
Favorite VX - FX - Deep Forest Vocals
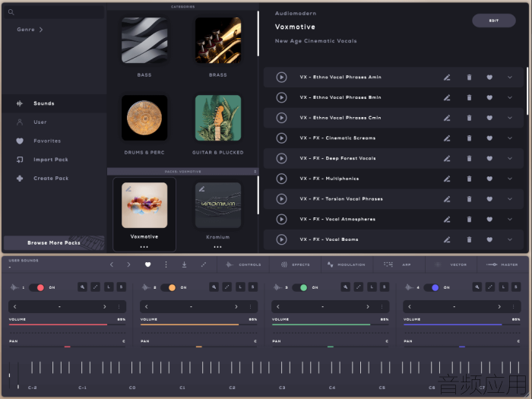(x=489, y=158)
